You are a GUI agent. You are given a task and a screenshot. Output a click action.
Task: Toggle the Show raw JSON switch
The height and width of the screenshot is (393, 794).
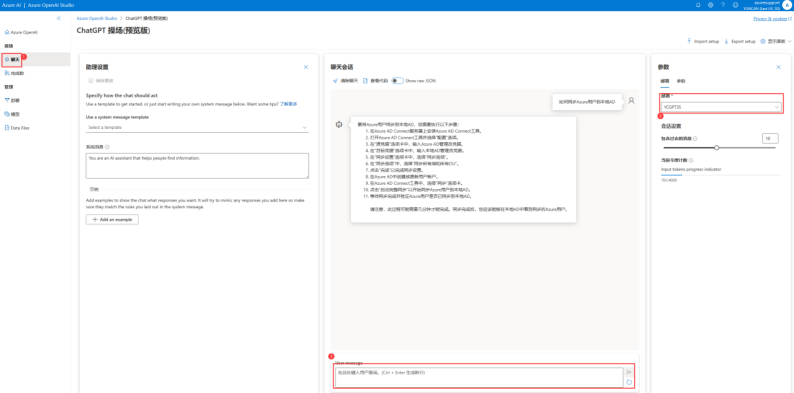pos(398,81)
